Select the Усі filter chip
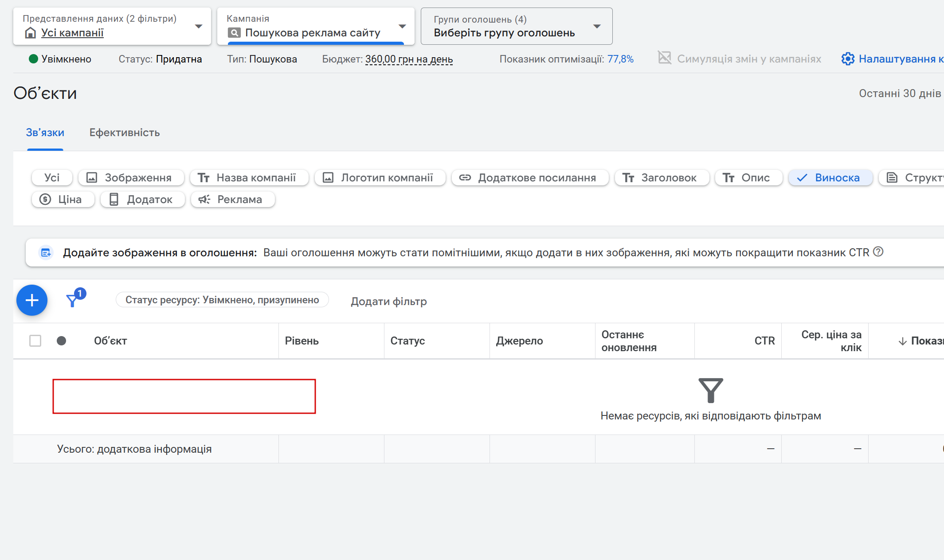944x560 pixels. point(52,177)
